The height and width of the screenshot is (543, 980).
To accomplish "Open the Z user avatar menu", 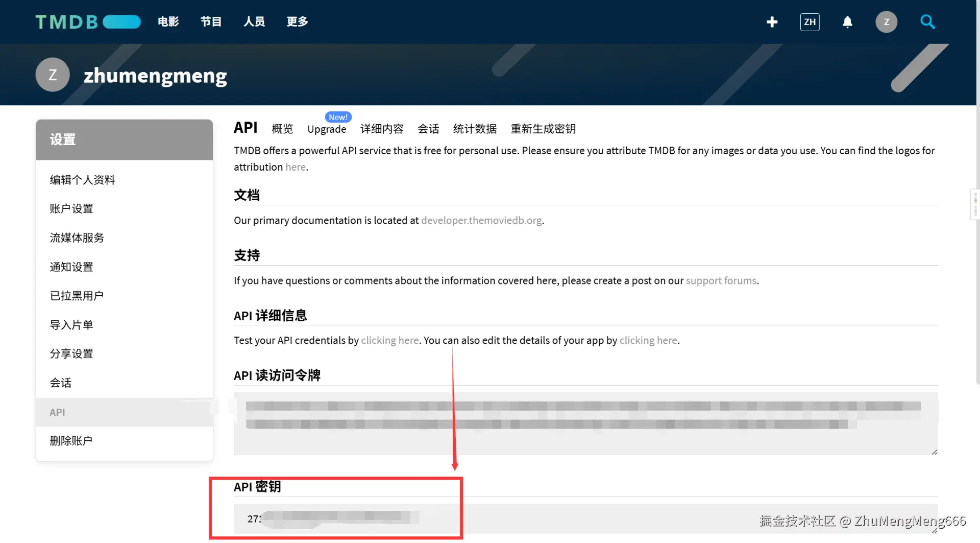I will pos(886,22).
